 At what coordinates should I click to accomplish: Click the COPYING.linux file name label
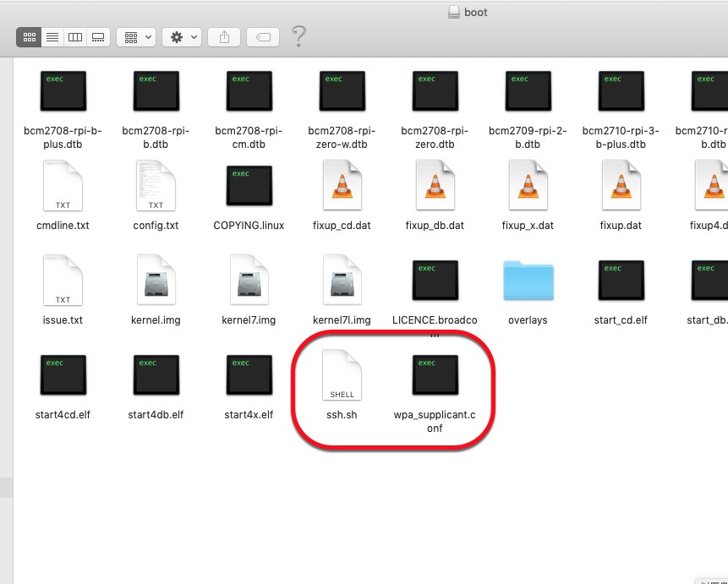click(249, 226)
